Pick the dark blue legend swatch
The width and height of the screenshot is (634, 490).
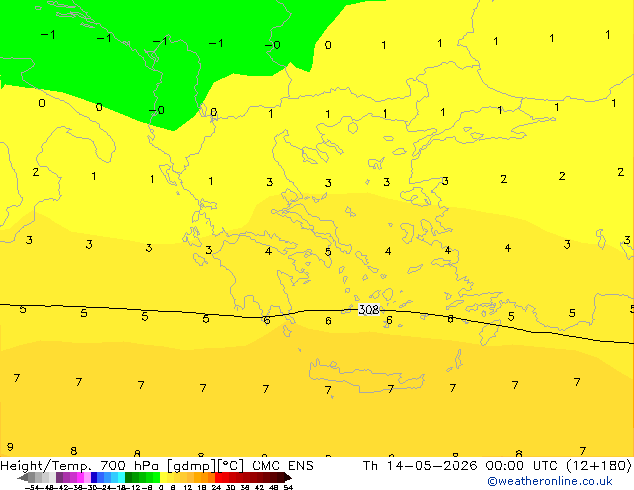tap(94, 477)
